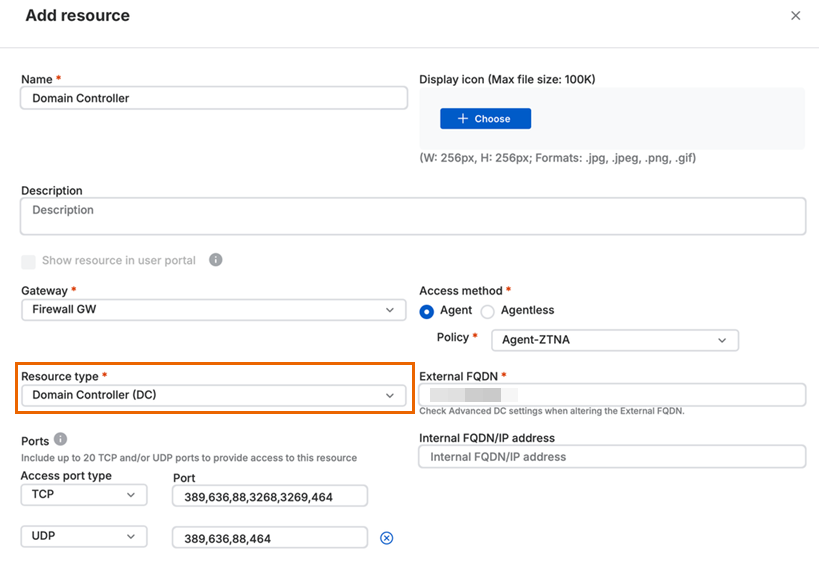Open the UDP access port type dropdown
Viewport: 819px width, 587px height.
click(x=84, y=537)
